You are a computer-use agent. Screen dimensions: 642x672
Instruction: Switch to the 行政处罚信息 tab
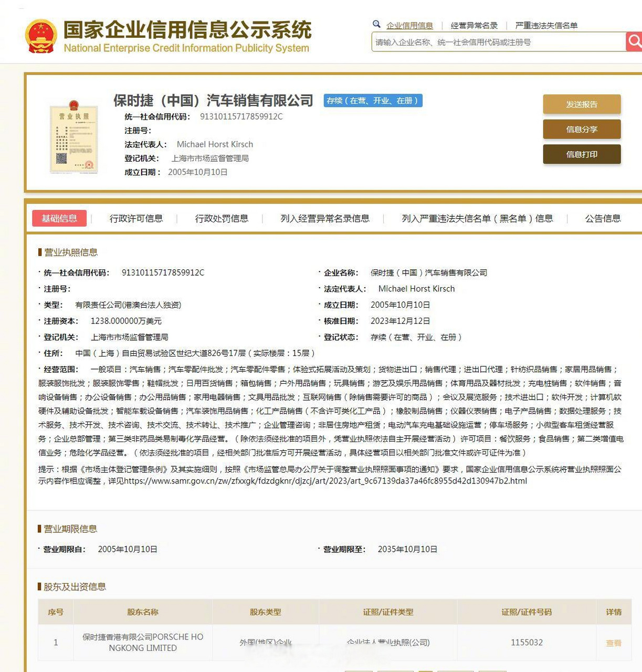[x=222, y=218]
